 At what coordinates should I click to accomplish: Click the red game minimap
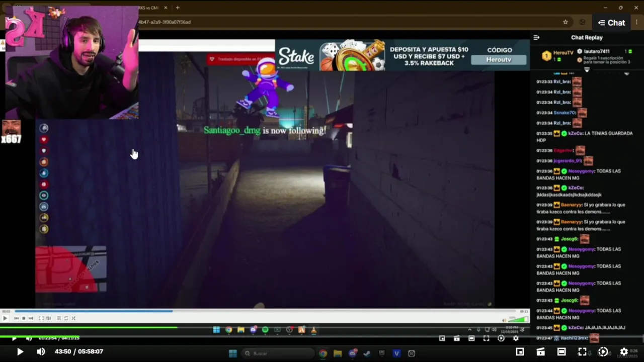70,269
